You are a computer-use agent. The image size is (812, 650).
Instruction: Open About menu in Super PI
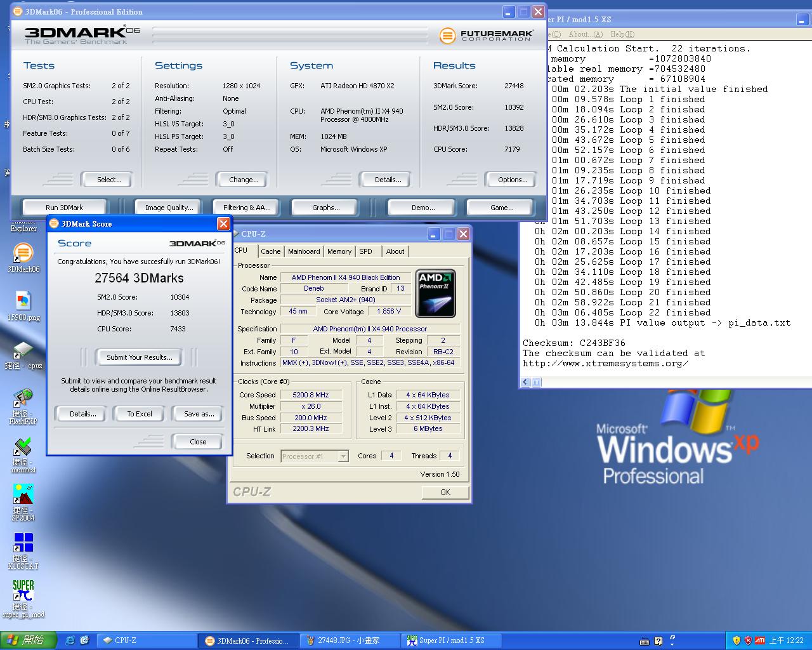[586, 34]
